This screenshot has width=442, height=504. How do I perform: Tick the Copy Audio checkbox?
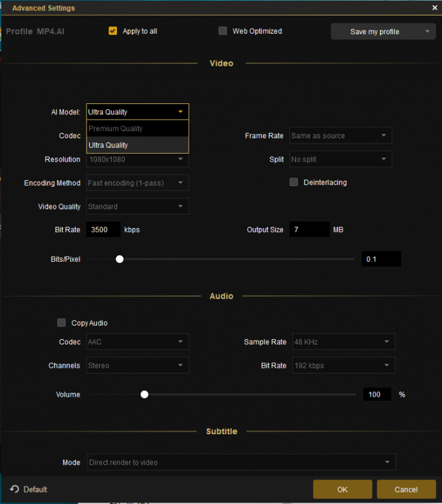(62, 323)
